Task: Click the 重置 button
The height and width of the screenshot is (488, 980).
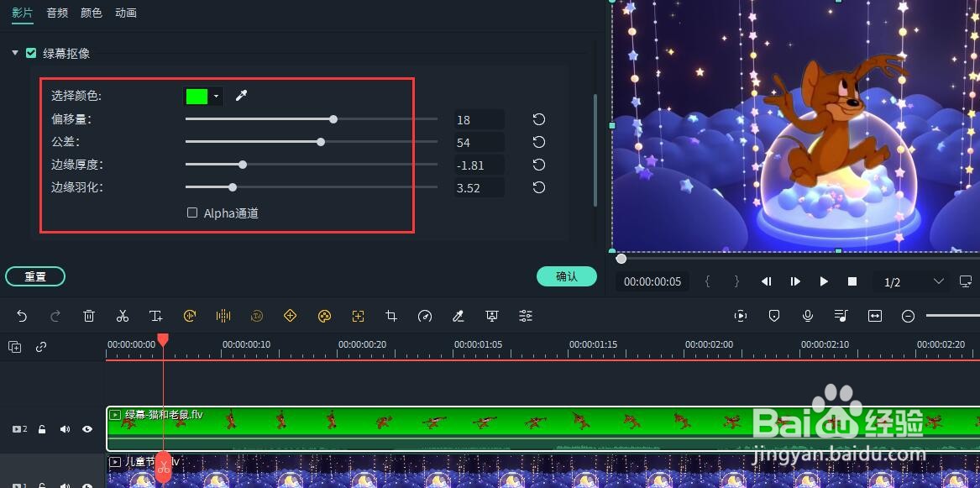Action: pyautogui.click(x=35, y=276)
